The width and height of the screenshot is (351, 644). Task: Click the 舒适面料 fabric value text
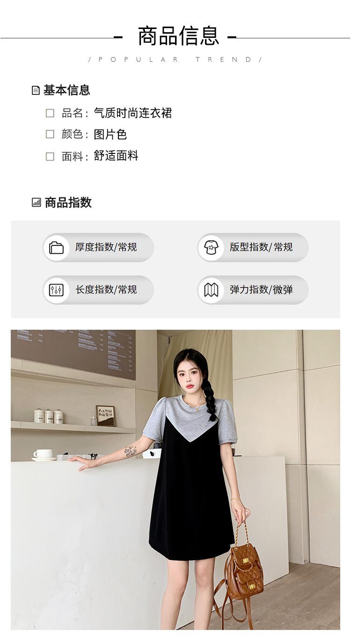[x=116, y=156]
